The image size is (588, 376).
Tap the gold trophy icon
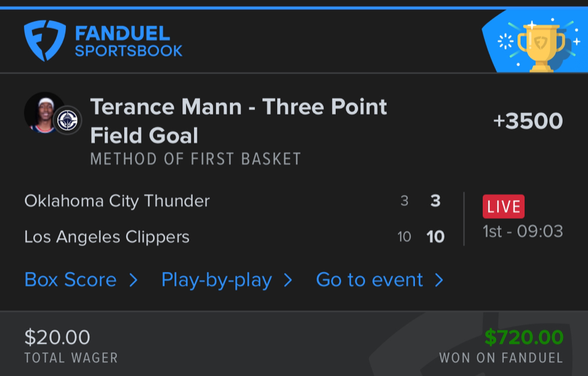point(540,44)
